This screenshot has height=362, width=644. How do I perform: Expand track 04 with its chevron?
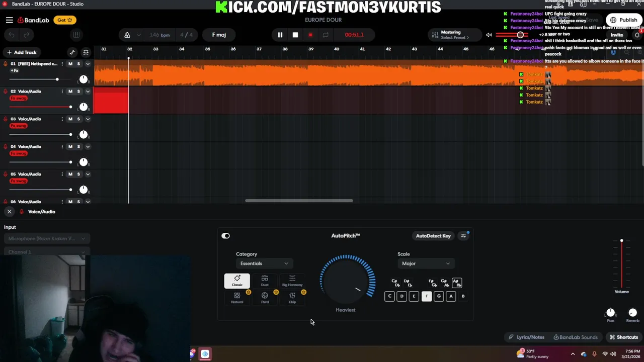pyautogui.click(x=88, y=147)
